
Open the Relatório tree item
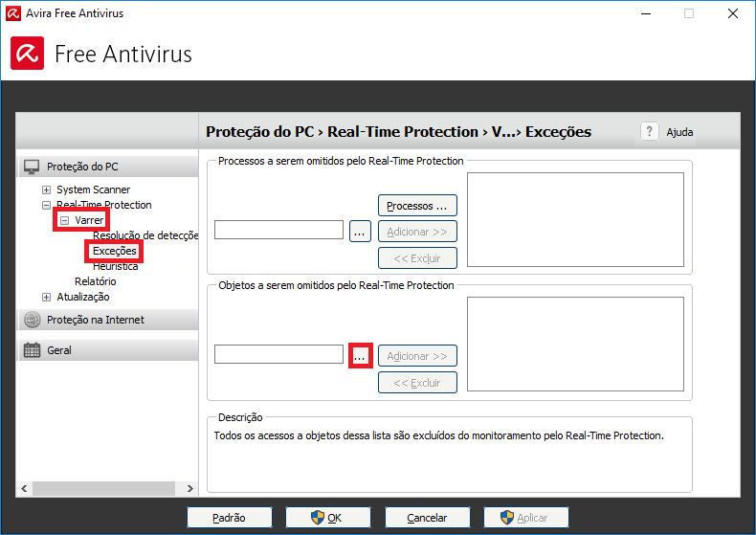(x=95, y=281)
